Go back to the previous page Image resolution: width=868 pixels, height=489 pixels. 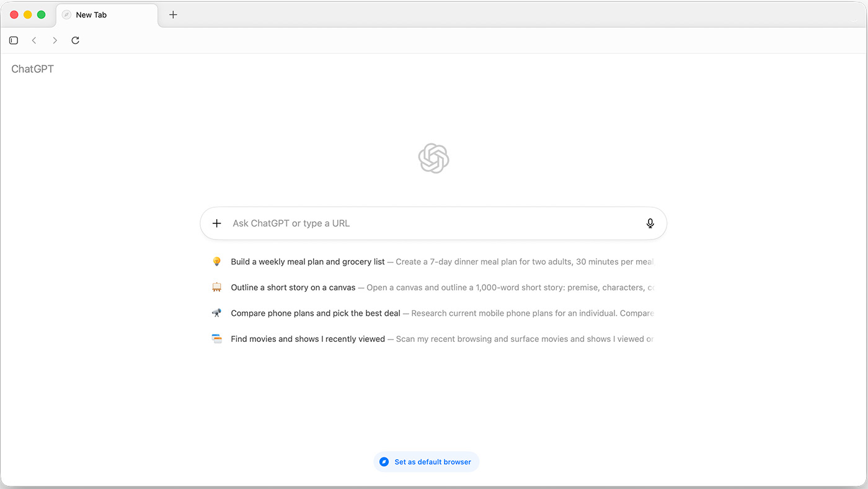pyautogui.click(x=34, y=40)
